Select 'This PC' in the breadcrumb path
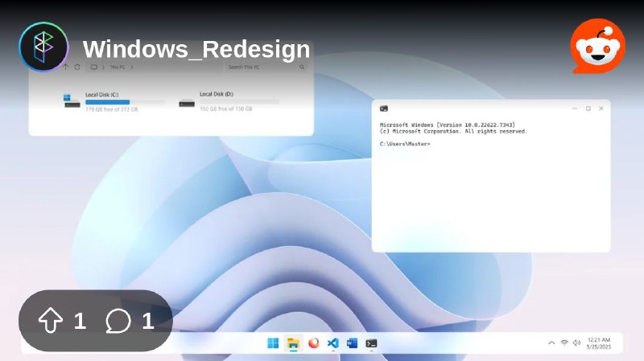644x361 pixels. tap(117, 68)
